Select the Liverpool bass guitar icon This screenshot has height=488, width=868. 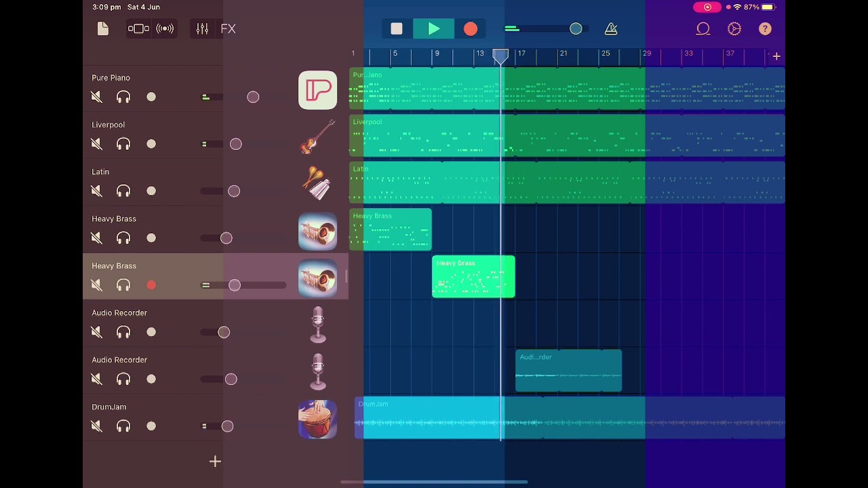point(317,137)
